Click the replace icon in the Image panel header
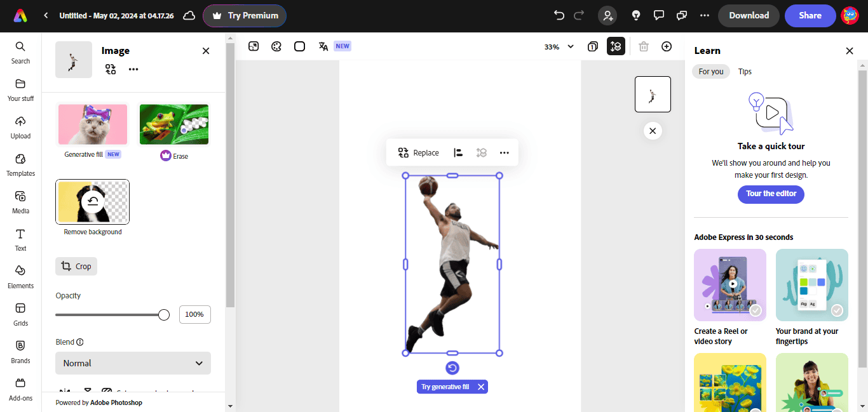 (x=111, y=69)
